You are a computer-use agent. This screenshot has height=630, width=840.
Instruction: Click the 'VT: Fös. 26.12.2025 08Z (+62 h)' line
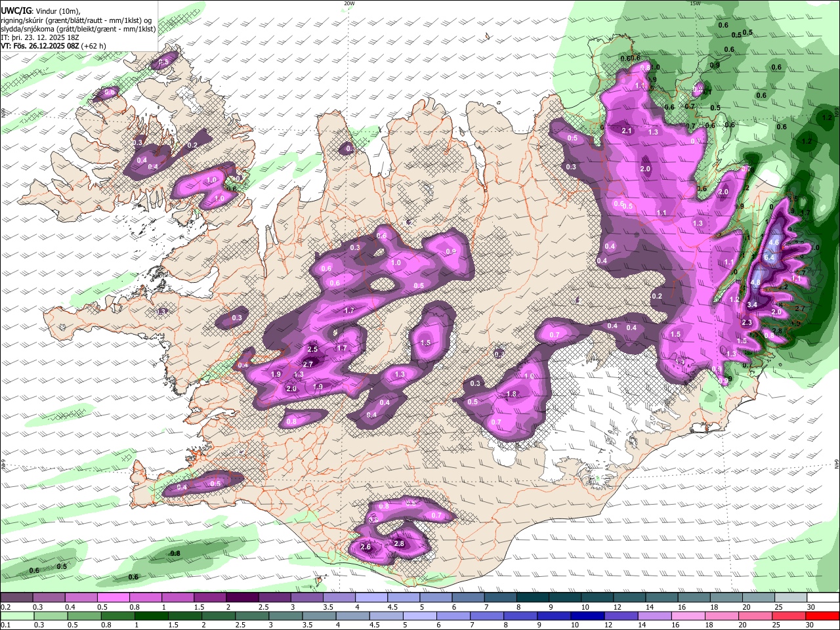tap(53, 46)
